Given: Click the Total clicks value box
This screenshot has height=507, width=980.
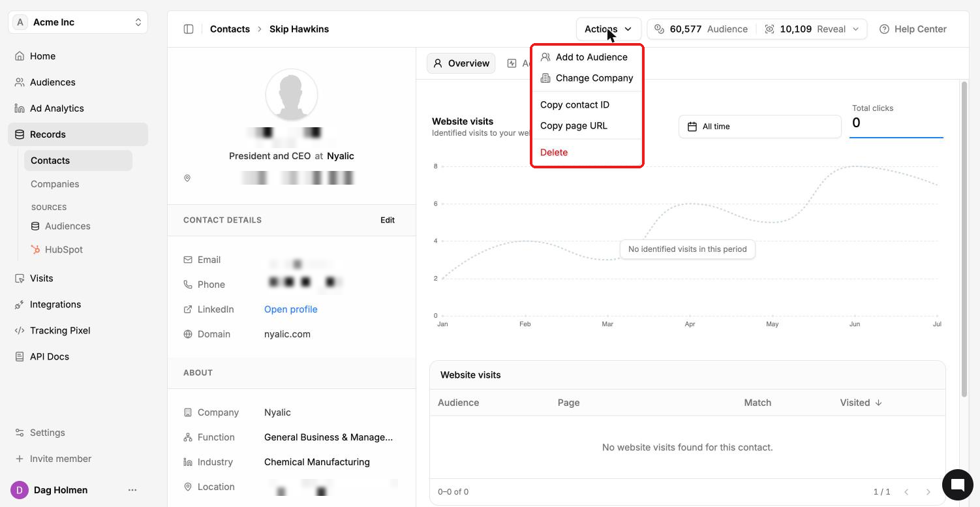Looking at the screenshot, I should [x=896, y=121].
